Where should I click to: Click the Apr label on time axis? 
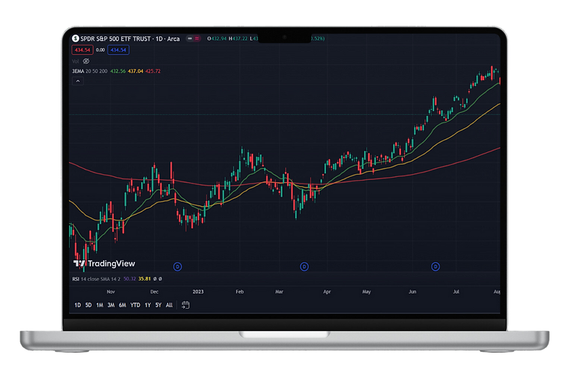[327, 292]
